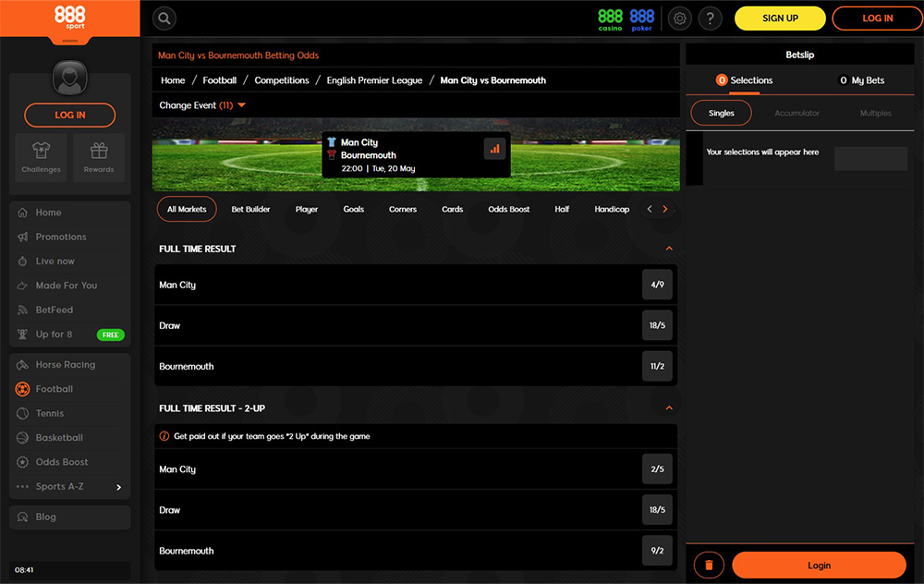The image size is (924, 584).
Task: Open the search magnifier icon
Action: pyautogui.click(x=164, y=18)
